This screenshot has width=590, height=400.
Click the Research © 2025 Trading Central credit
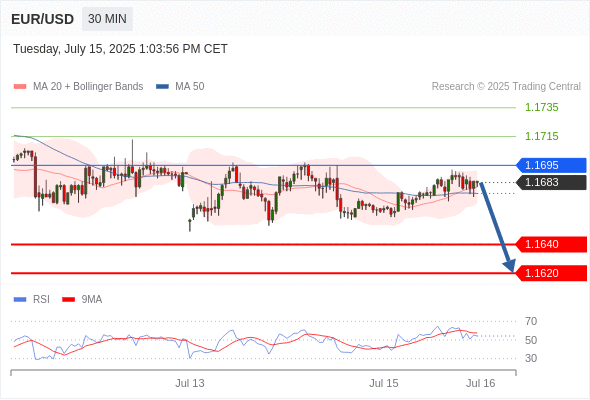tap(506, 87)
